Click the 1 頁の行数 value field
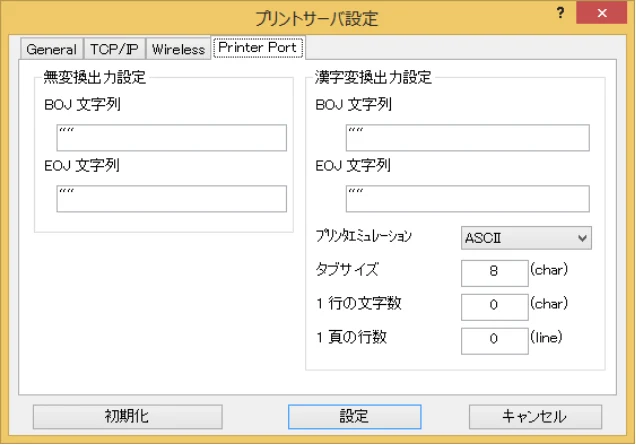636x445 pixels. click(494, 341)
